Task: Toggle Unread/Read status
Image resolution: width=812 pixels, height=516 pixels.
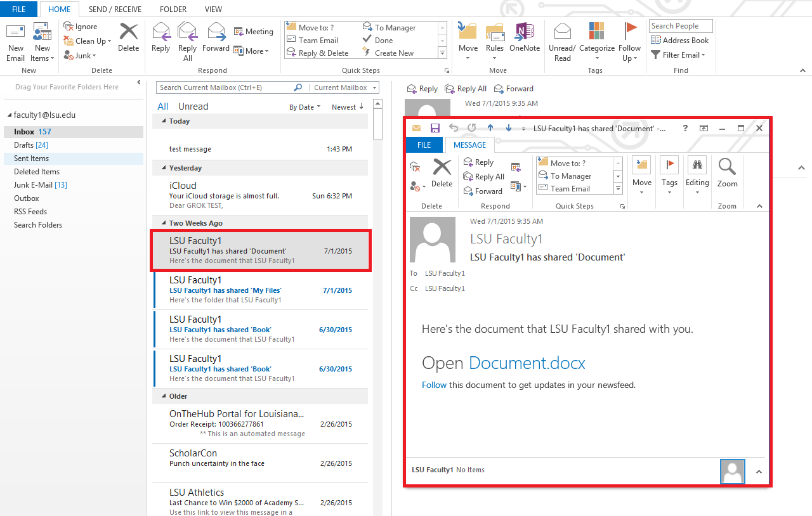Action: tap(563, 42)
